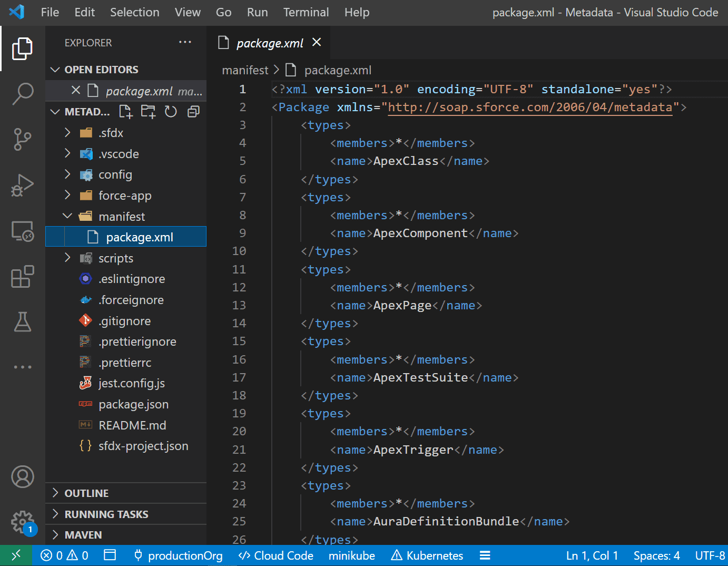
Task: Click minikube in the status bar
Action: pos(351,555)
